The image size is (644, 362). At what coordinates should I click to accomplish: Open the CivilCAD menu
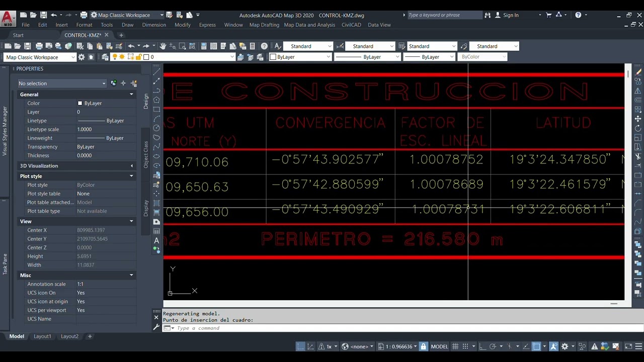351,25
